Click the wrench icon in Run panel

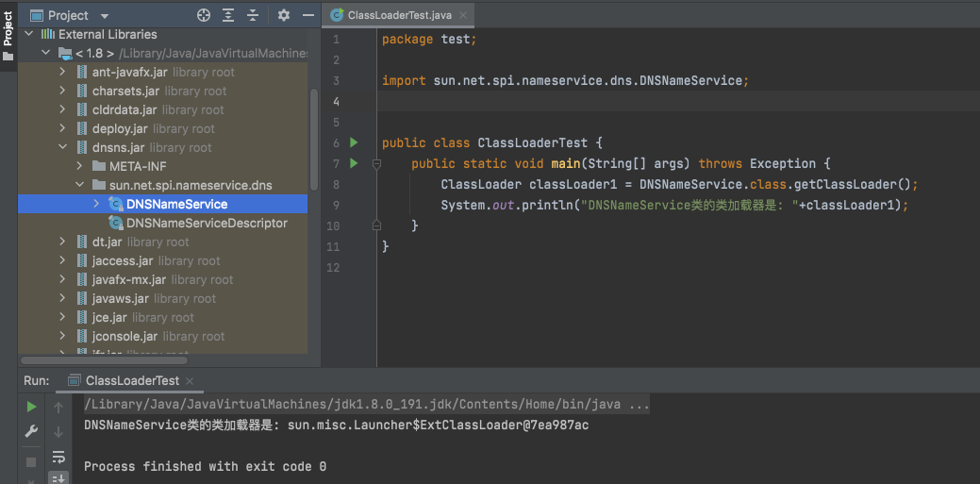pyautogui.click(x=31, y=431)
